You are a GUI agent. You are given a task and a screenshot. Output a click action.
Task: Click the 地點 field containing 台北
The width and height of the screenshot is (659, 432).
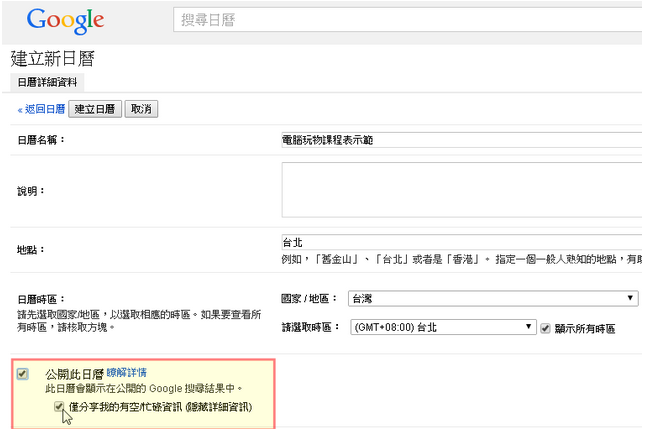point(460,242)
